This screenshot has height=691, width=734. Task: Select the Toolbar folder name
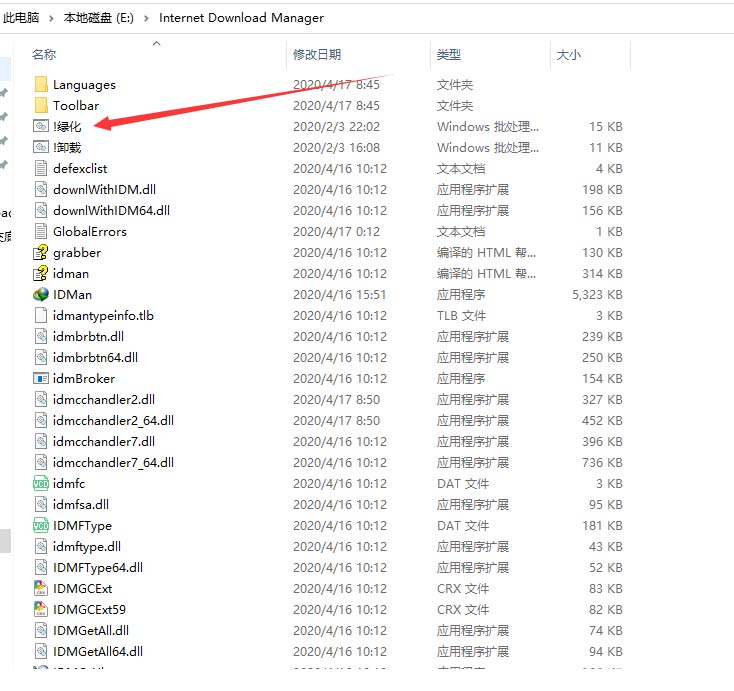click(76, 105)
